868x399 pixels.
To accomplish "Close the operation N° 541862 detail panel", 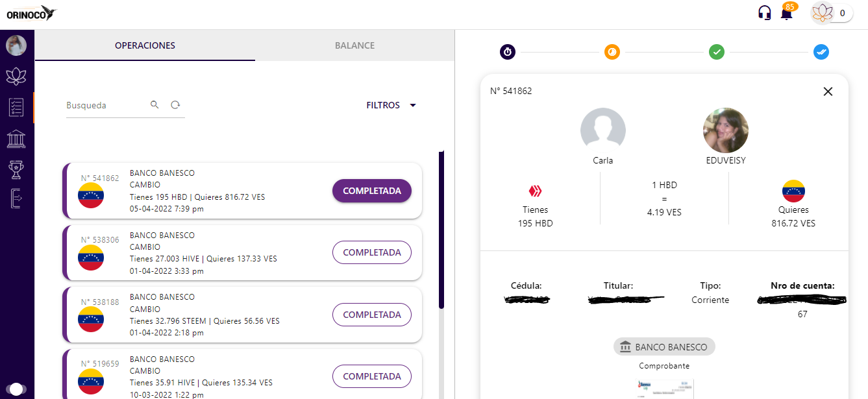I will coord(828,91).
